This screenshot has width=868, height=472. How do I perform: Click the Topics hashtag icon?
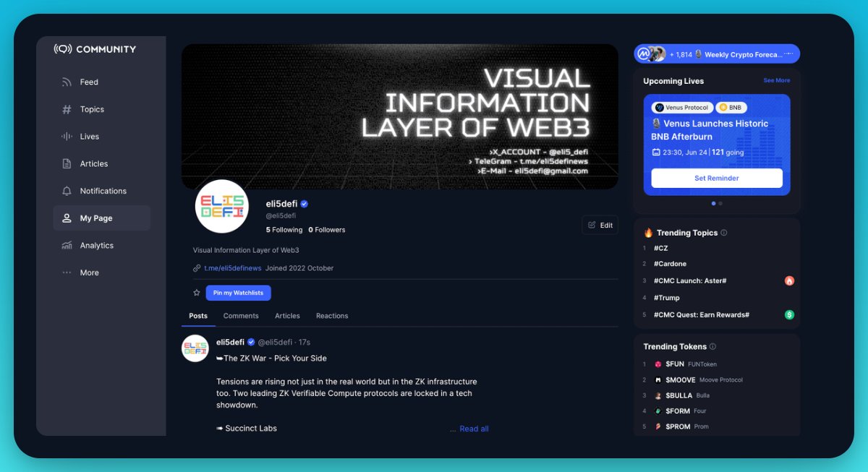pos(67,109)
